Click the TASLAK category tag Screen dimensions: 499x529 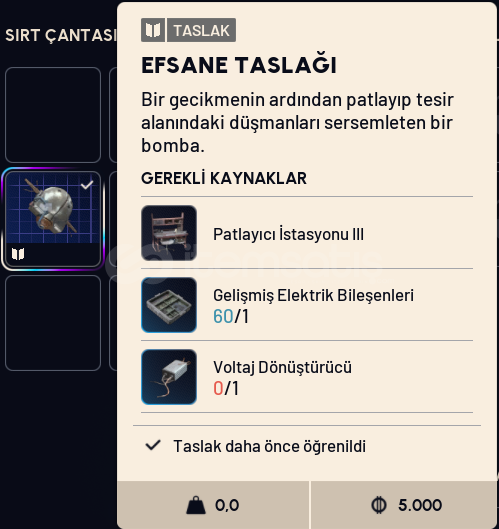(x=201, y=30)
